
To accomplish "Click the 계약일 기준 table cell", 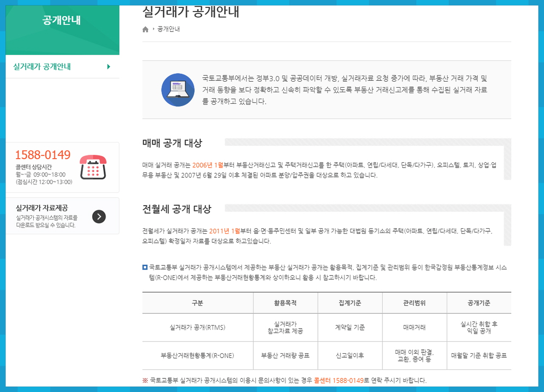I will (x=350, y=328).
